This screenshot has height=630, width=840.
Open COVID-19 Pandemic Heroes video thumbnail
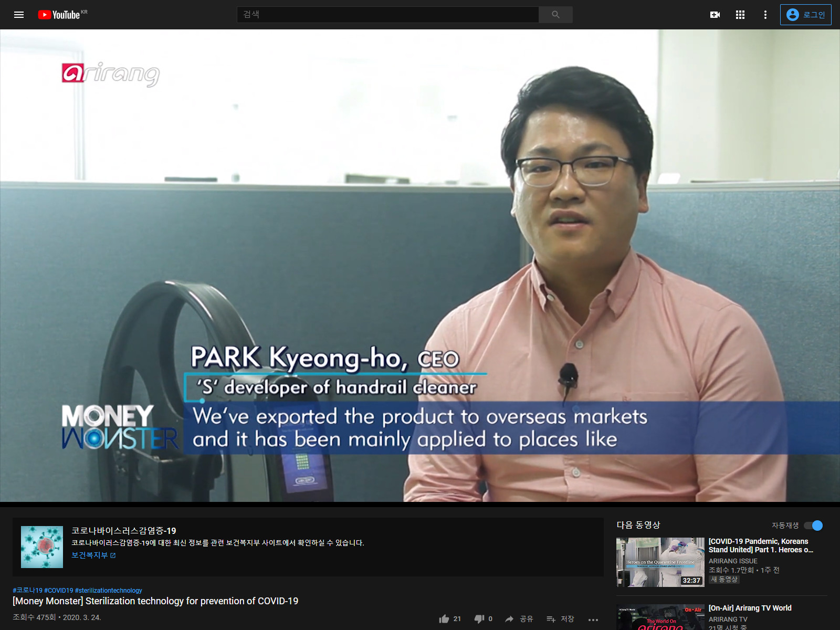point(660,562)
